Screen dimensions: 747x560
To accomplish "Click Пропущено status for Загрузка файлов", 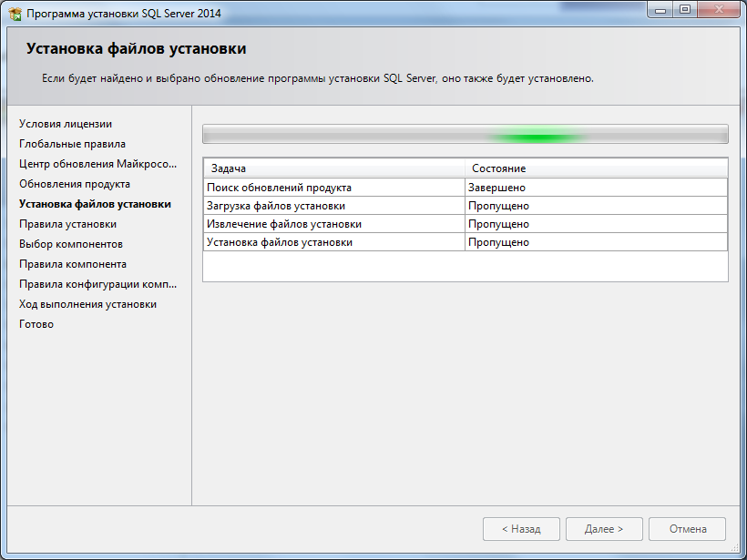I will point(597,206).
